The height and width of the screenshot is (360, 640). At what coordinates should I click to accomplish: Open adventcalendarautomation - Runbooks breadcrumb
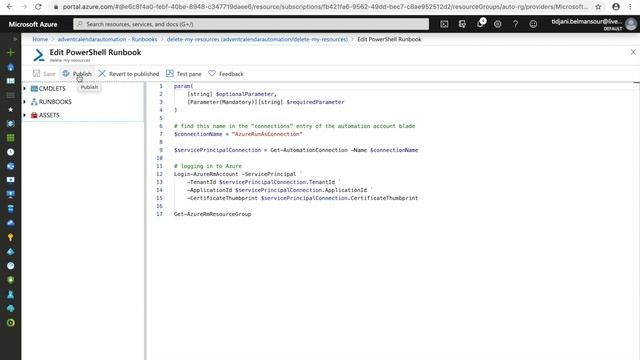pyautogui.click(x=107, y=39)
